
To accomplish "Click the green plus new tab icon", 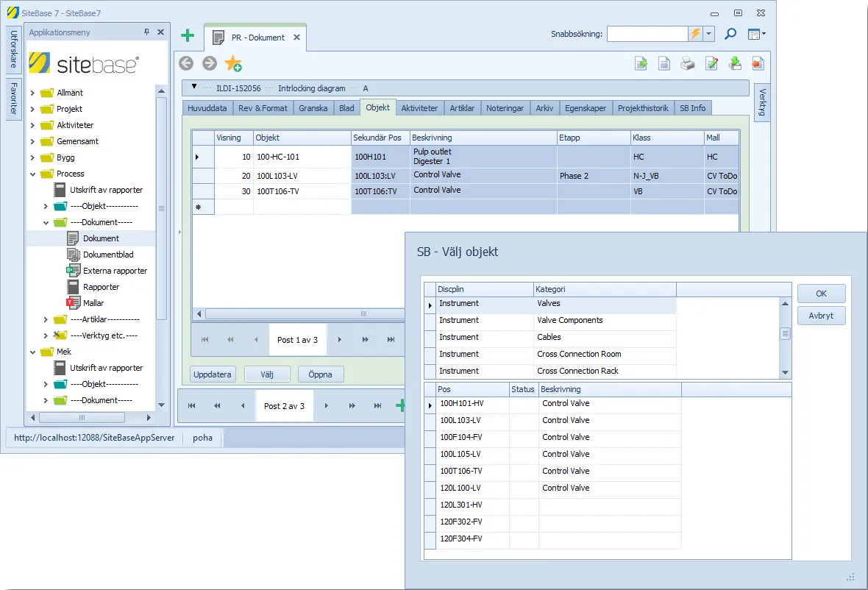I will [188, 36].
